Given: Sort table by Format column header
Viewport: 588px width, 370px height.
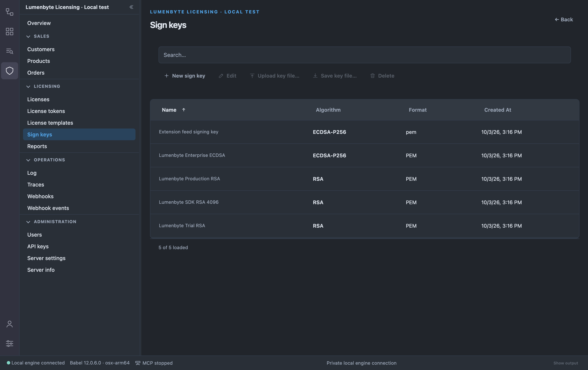Looking at the screenshot, I should point(418,110).
